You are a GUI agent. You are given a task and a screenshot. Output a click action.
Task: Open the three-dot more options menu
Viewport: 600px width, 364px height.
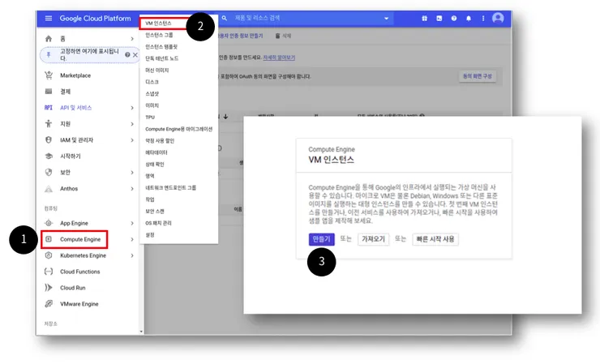(483, 19)
